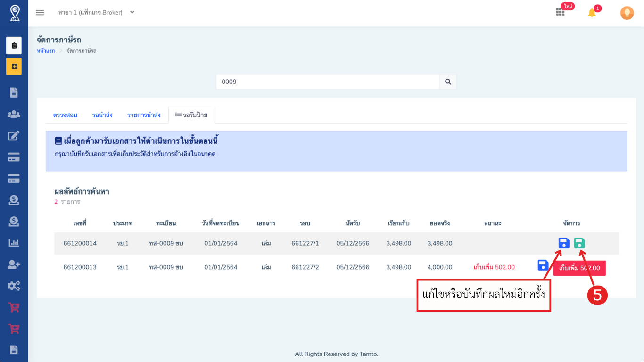Click the ยอดจริง value 3,498.00 in row 661200014

click(440, 243)
